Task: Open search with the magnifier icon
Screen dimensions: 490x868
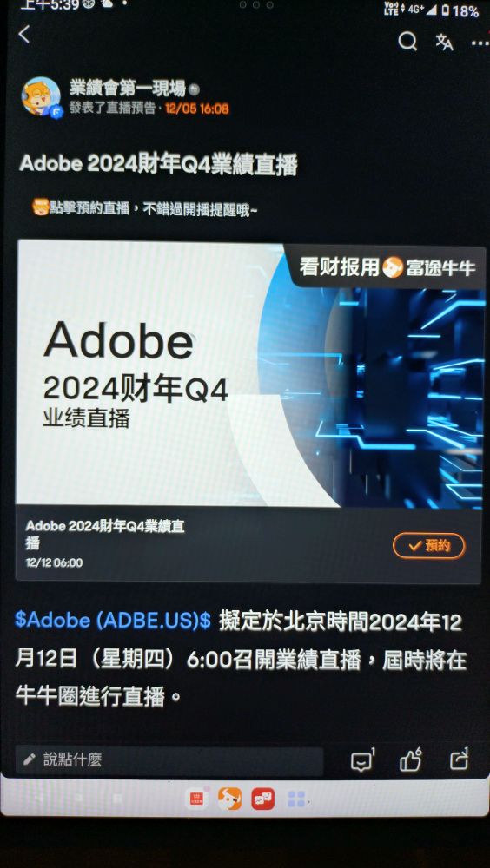Action: click(x=407, y=41)
